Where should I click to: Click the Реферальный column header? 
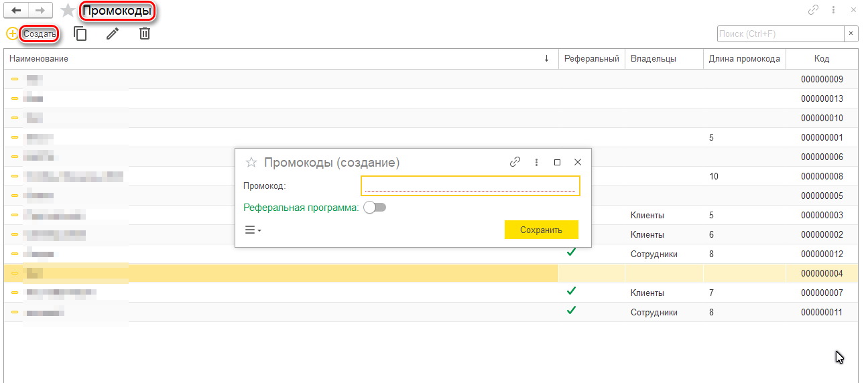point(592,59)
